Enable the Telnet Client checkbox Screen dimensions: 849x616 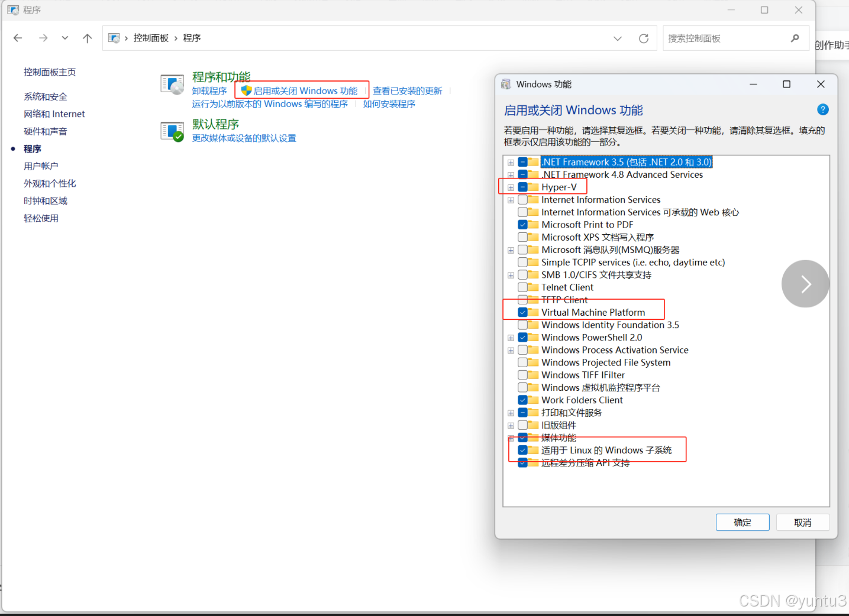[x=523, y=287]
